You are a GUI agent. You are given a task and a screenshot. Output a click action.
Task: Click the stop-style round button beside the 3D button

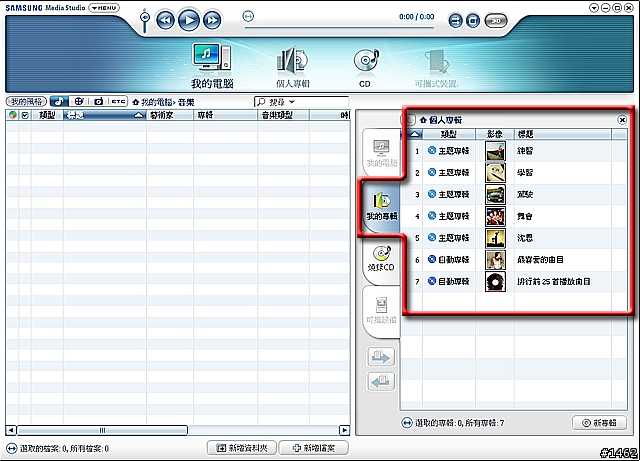coord(473,20)
